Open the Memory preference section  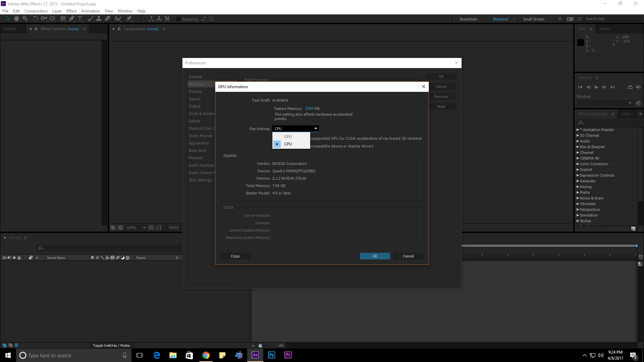tap(196, 158)
